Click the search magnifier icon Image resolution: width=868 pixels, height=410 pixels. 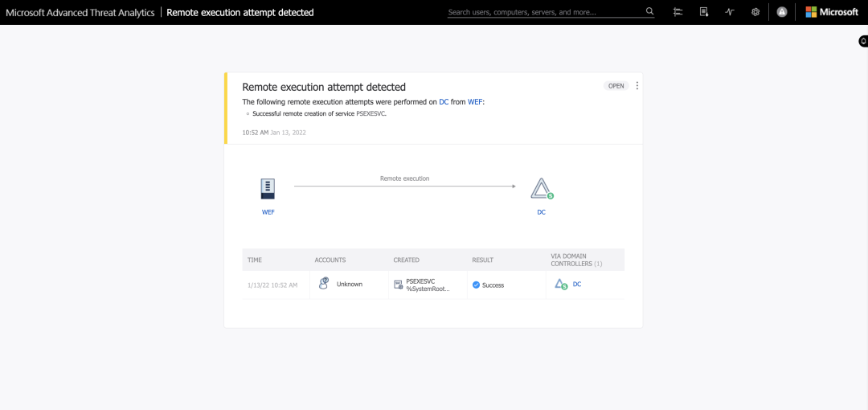click(649, 11)
